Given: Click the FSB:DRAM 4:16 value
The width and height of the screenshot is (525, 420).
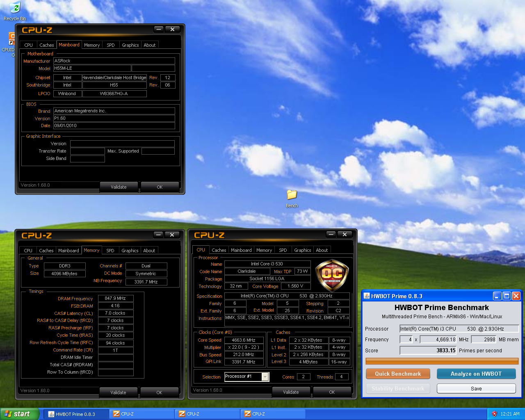Looking at the screenshot, I should point(116,306).
